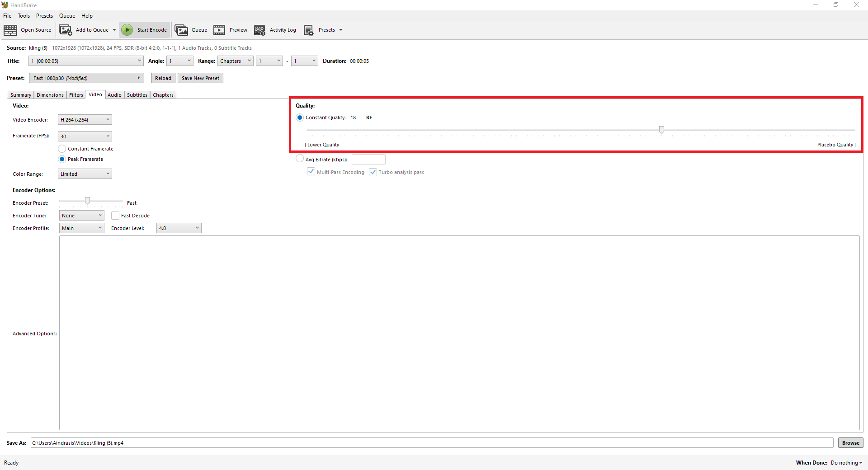Click the Save New Preset button
Image resolution: width=868 pixels, height=470 pixels.
pyautogui.click(x=200, y=78)
